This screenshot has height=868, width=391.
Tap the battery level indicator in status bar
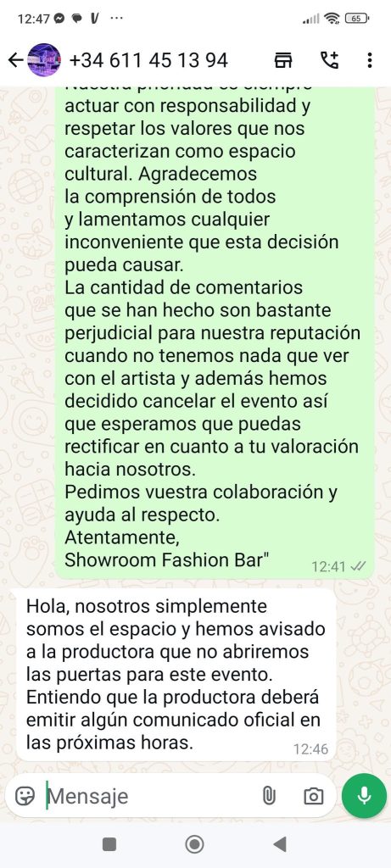click(357, 19)
